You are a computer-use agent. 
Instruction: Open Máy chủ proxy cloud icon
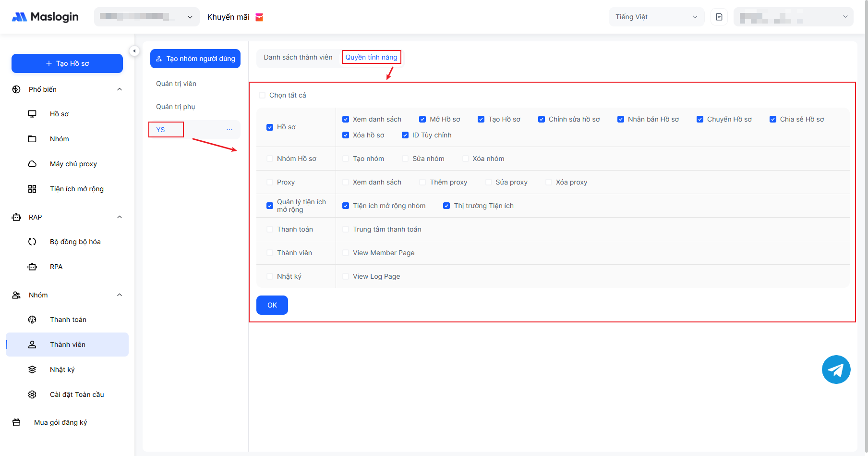point(32,164)
